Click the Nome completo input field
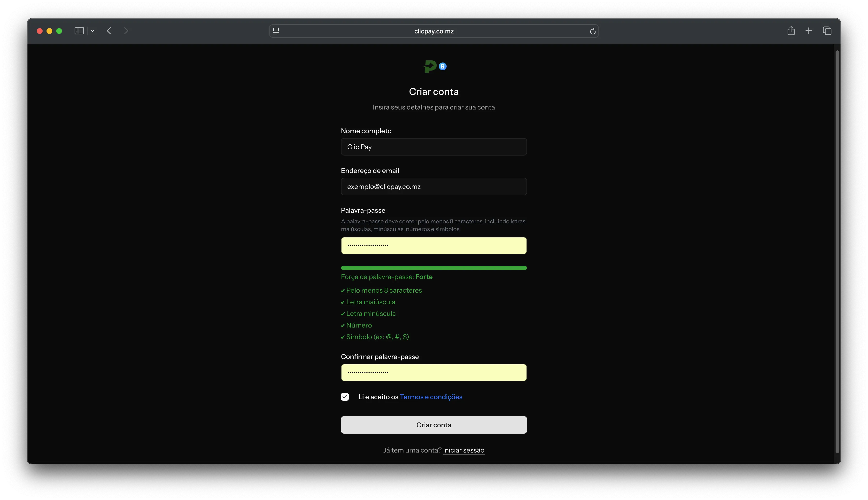Image resolution: width=868 pixels, height=500 pixels. 434,147
